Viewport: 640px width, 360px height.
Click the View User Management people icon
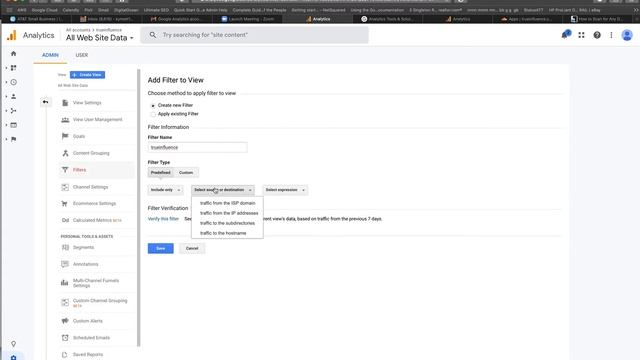tap(65, 120)
